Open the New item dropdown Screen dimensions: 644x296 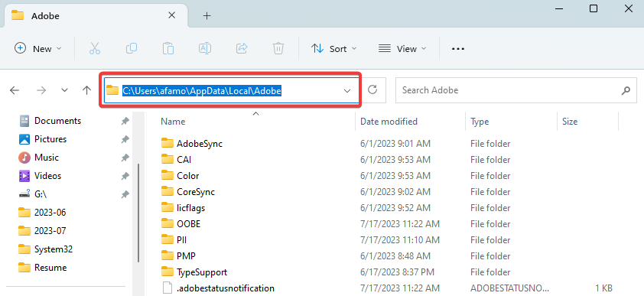point(37,48)
